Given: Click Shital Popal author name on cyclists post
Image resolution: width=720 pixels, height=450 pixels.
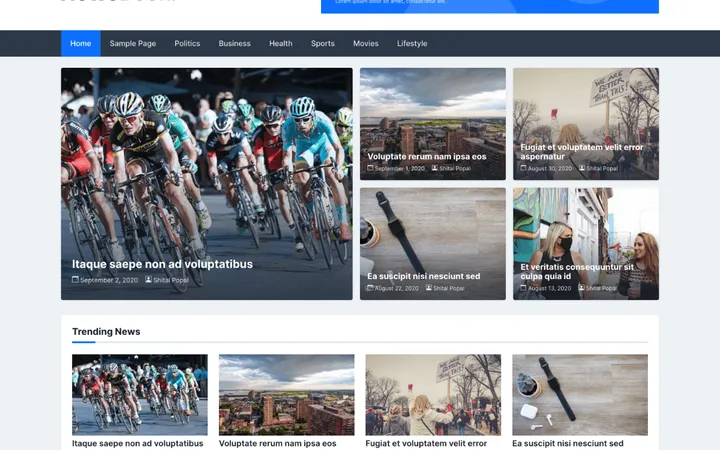Looking at the screenshot, I should (171, 280).
